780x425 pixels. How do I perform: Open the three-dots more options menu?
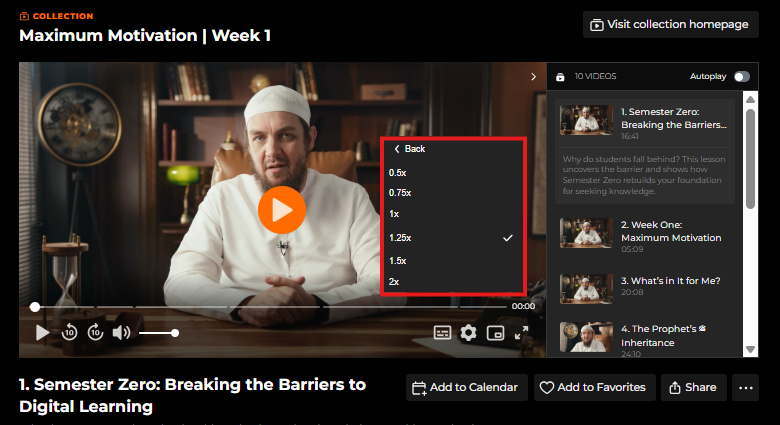[x=745, y=388]
